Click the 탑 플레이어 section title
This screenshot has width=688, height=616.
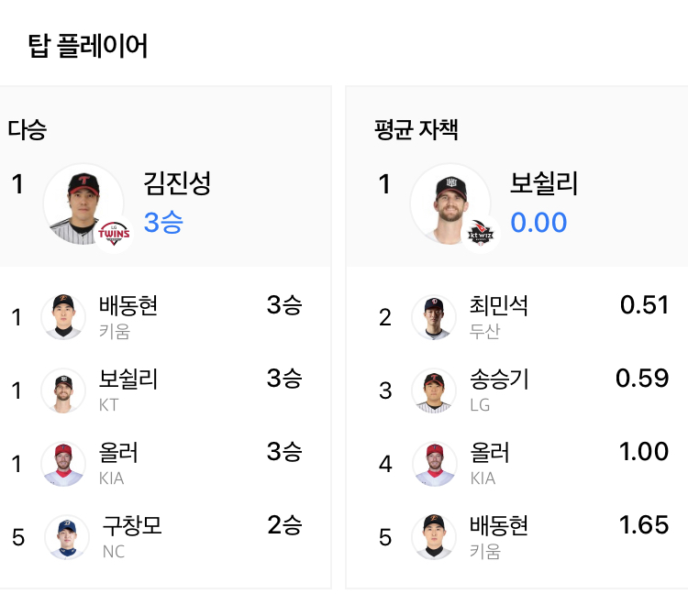[89, 45]
